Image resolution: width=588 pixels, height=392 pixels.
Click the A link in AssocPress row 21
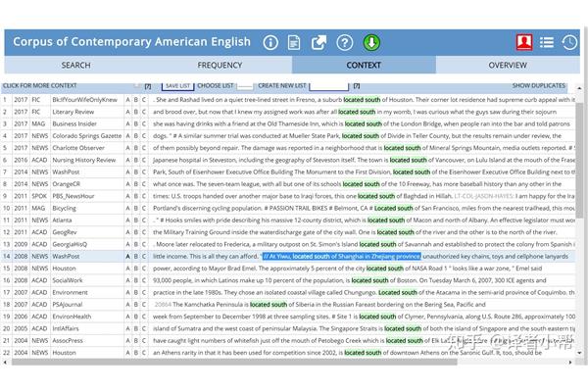pos(127,341)
